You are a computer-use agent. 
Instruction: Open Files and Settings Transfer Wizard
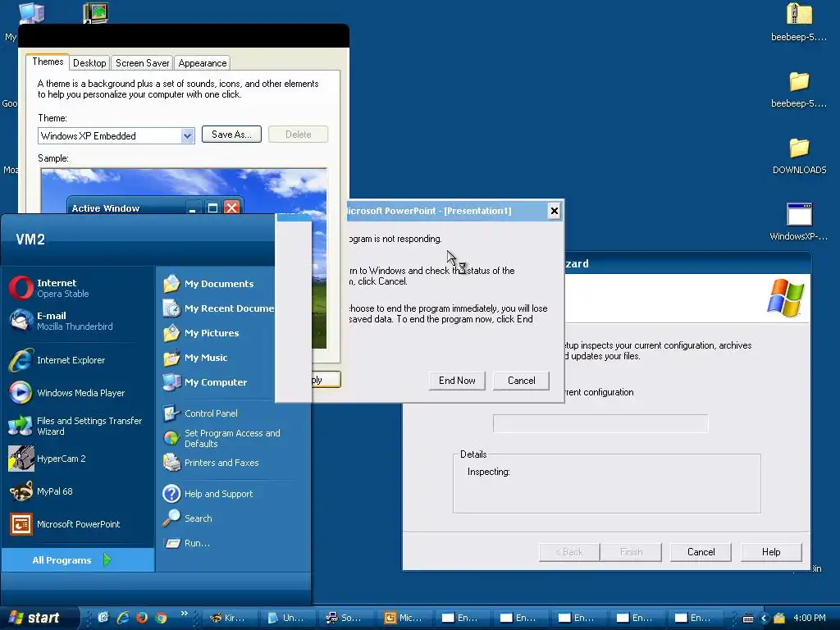pos(78,426)
